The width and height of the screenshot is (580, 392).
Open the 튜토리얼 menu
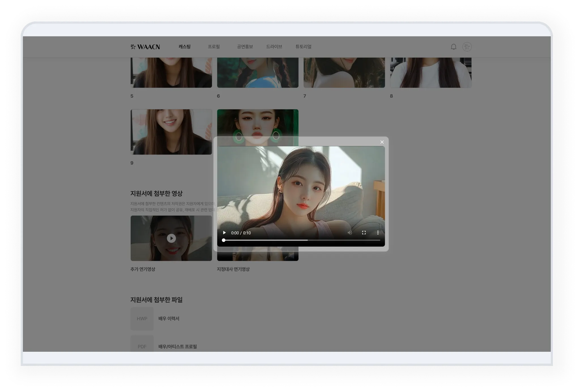click(x=303, y=47)
